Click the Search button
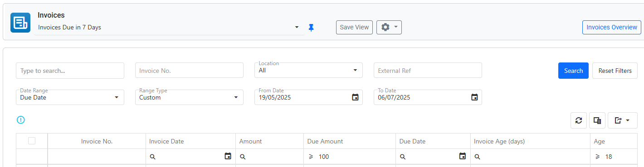This screenshot has height=167, width=644. coord(573,71)
